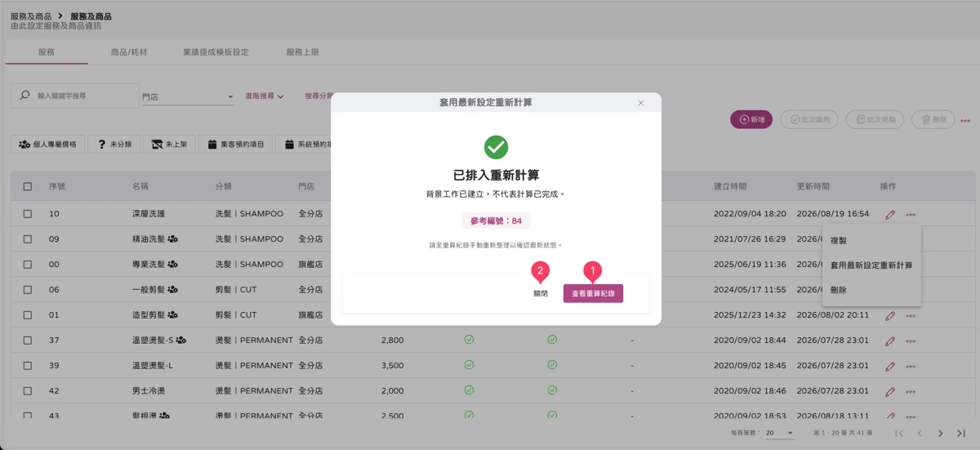The height and width of the screenshot is (450, 980).
Task: Click group icon next to 專業洗髮
Action: point(173,265)
